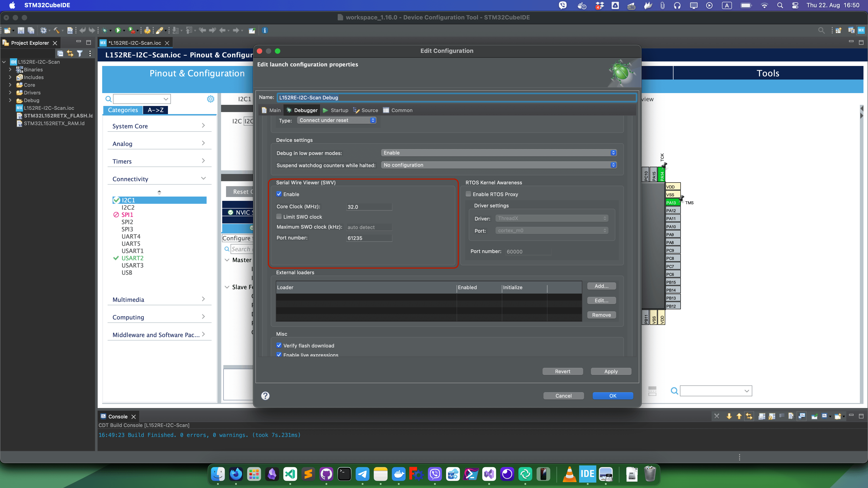Select the Tools tab in device configuration
Image resolution: width=868 pixels, height=488 pixels.
[x=768, y=73]
